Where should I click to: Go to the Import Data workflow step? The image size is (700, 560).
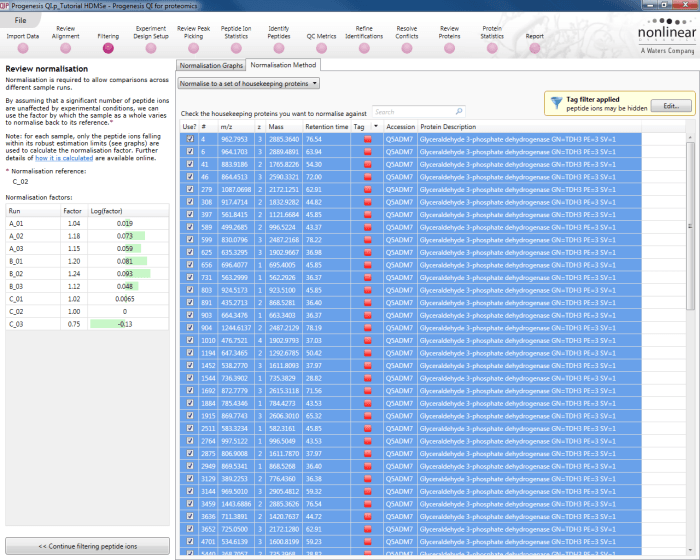[x=23, y=48]
